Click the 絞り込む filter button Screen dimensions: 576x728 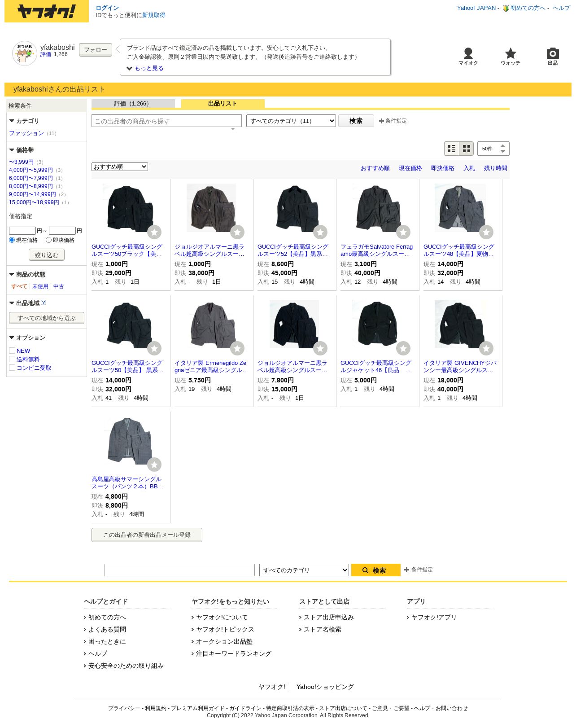(x=47, y=255)
